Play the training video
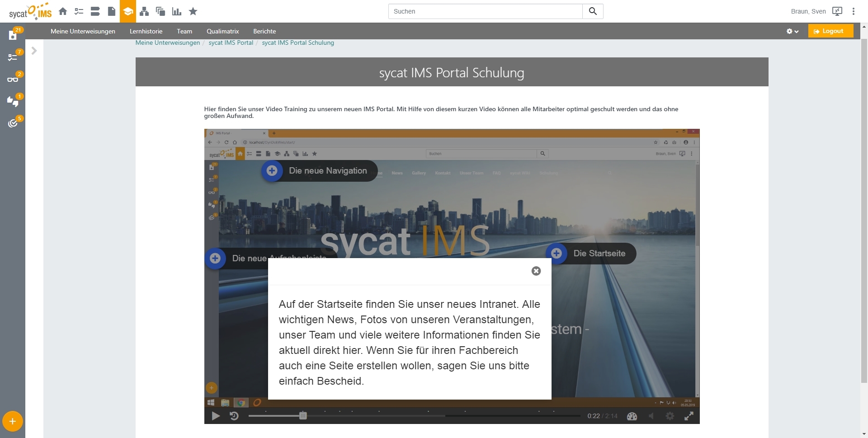868x438 pixels. coord(216,416)
